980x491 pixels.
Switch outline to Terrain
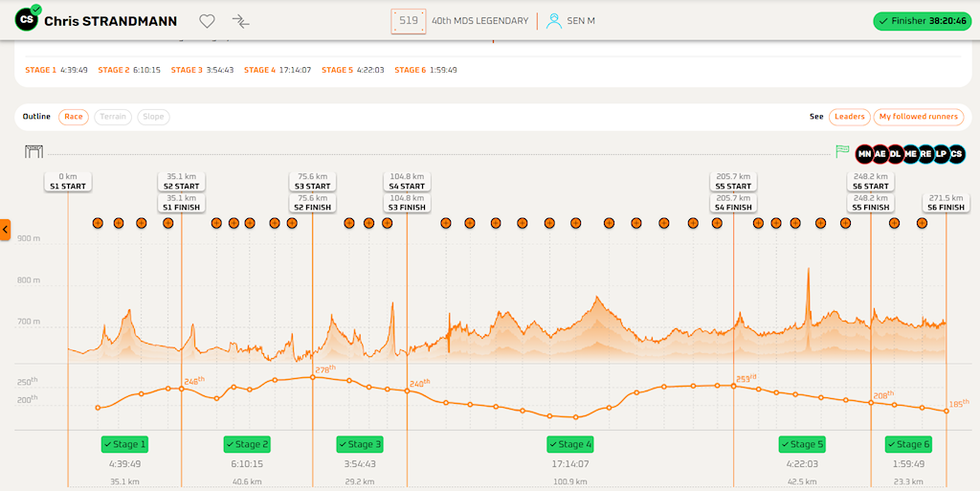coord(113,117)
